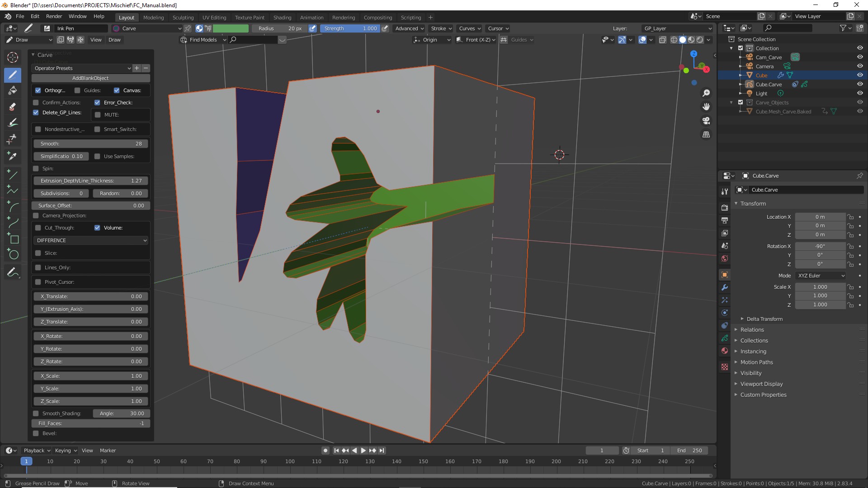868x488 pixels.
Task: Open the Render menu
Action: pyautogui.click(x=54, y=16)
